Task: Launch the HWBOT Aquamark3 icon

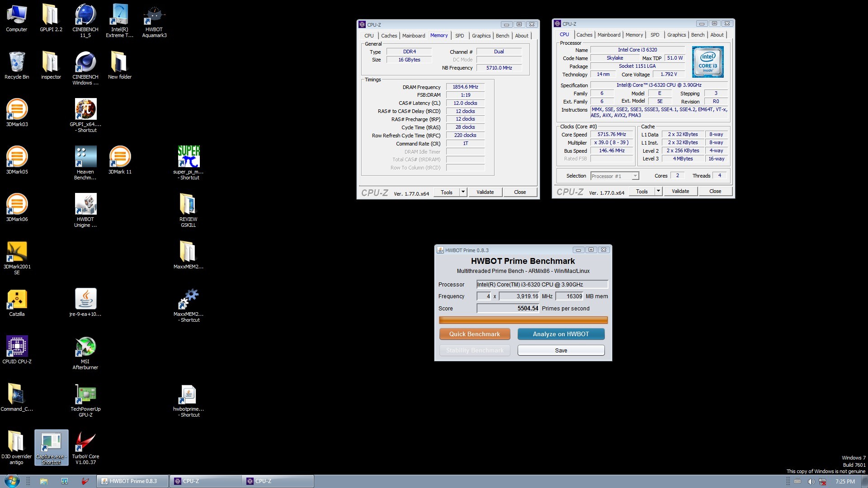Action: (154, 21)
